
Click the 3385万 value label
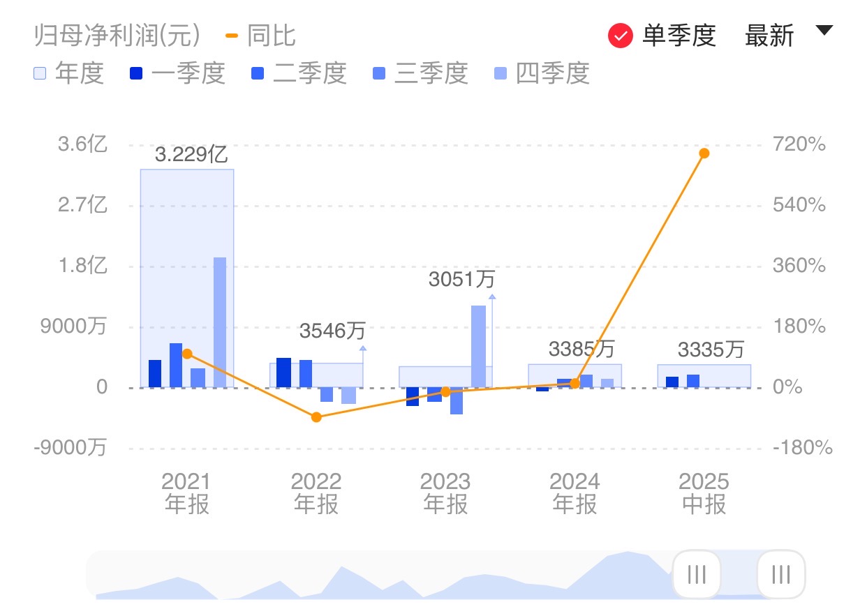pos(581,348)
